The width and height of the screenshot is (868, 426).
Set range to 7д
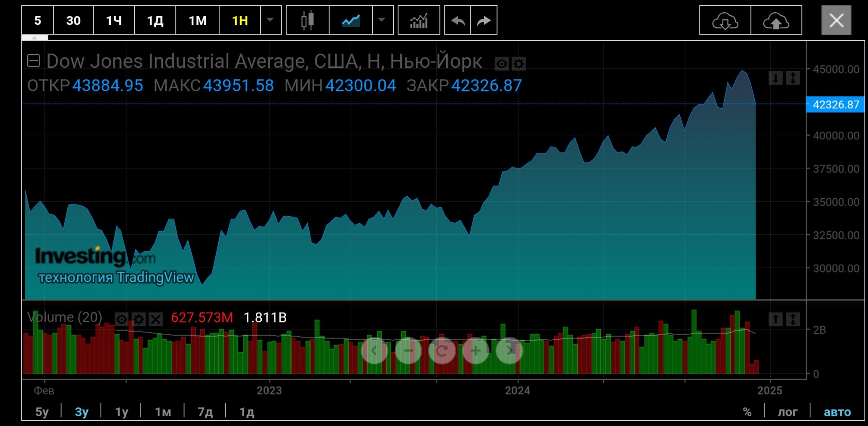pos(205,412)
